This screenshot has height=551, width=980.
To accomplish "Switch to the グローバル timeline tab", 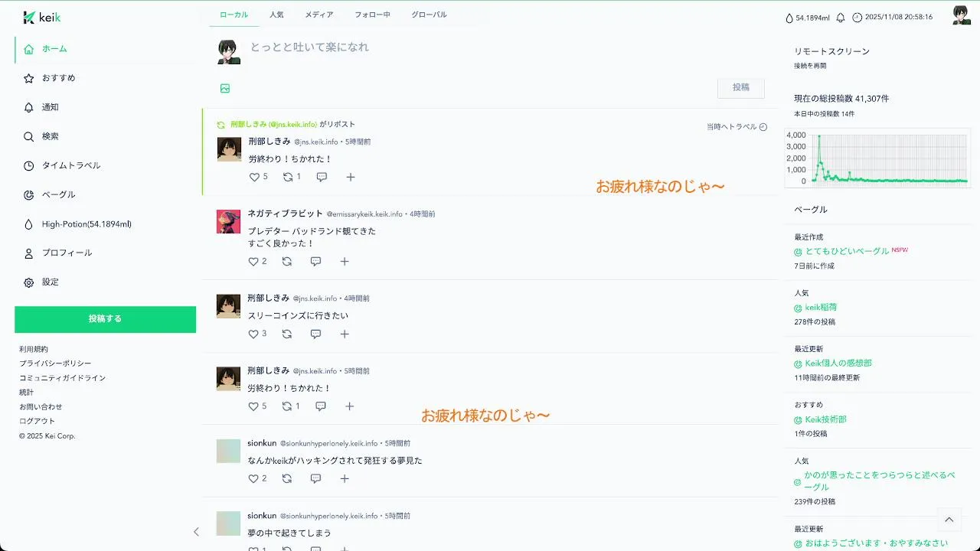I will click(x=429, y=15).
